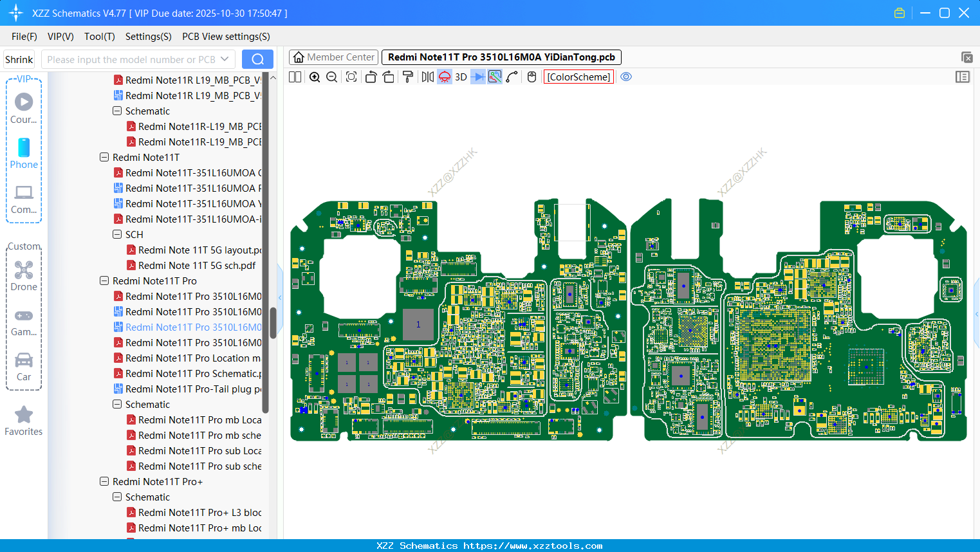The width and height of the screenshot is (980, 552).
Task: Switch to 3D view mode
Action: [x=460, y=77]
